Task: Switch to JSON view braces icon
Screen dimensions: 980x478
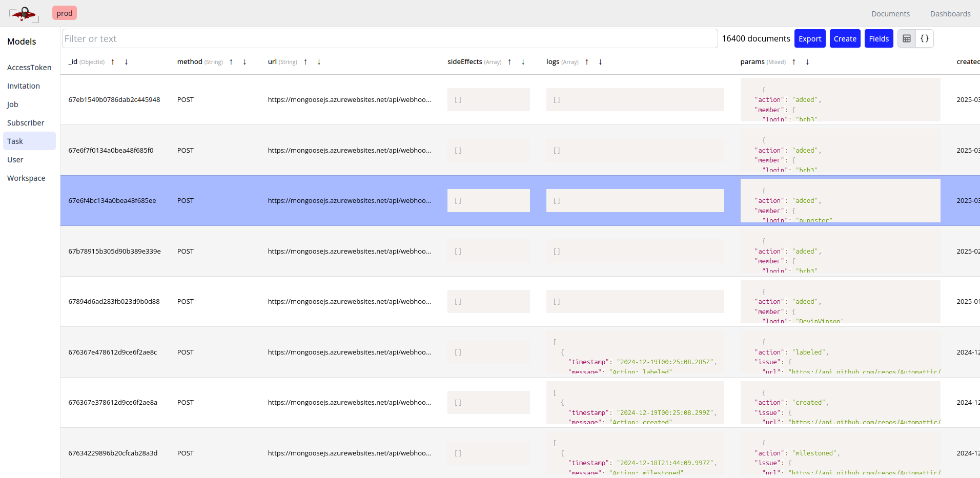Action: click(x=924, y=38)
